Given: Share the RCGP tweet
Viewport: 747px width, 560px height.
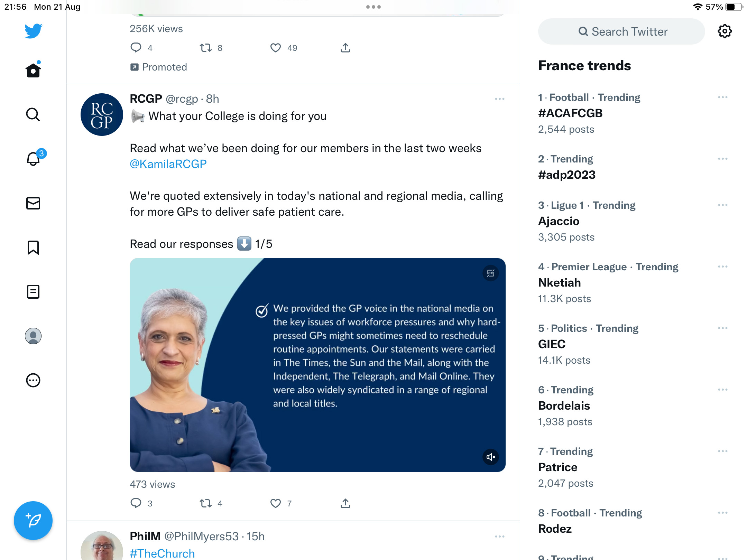Looking at the screenshot, I should coord(345,503).
